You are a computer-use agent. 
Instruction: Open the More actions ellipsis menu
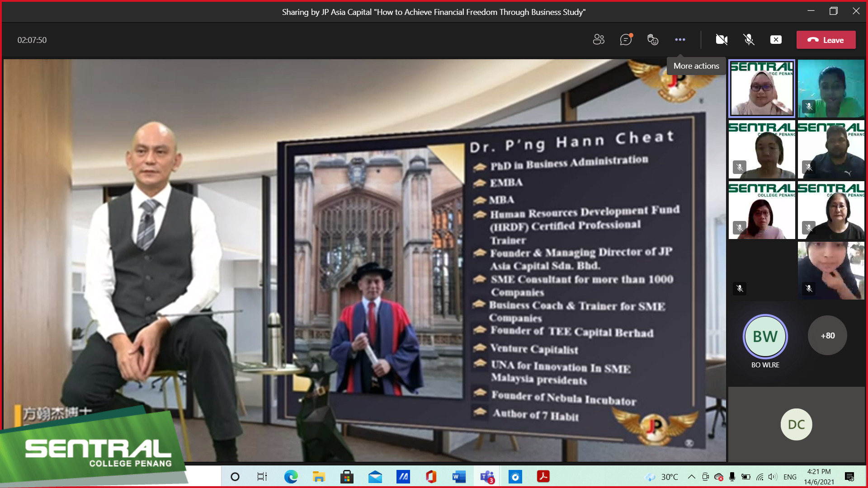tap(680, 40)
